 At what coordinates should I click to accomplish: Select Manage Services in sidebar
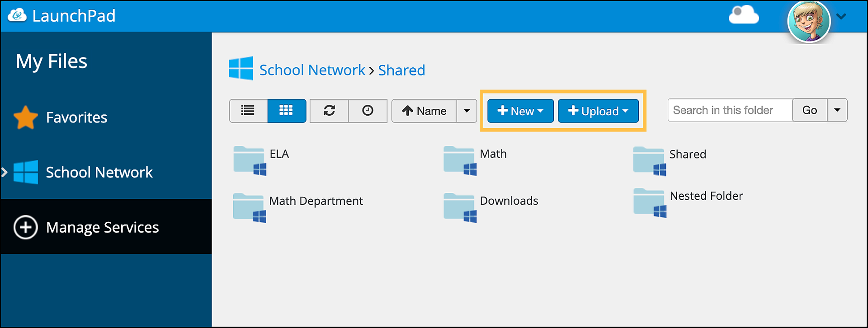coord(102,227)
